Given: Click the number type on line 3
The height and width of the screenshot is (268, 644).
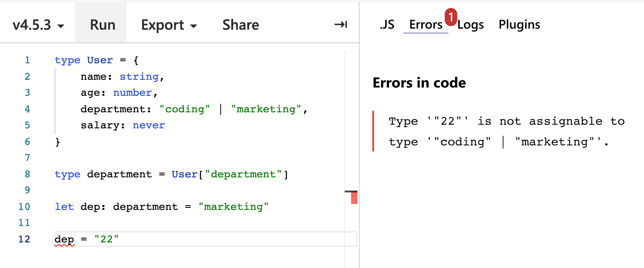Looking at the screenshot, I should click(132, 93).
